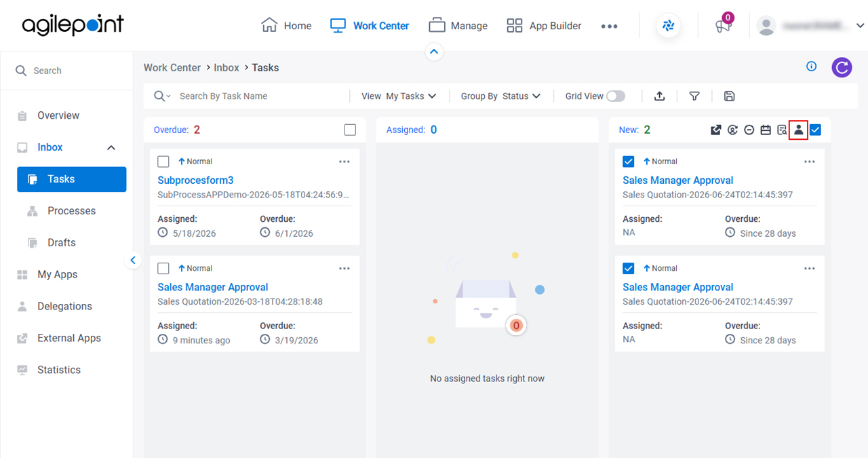This screenshot has width=868, height=458.
Task: Click the blue info icon
Action: (x=811, y=66)
